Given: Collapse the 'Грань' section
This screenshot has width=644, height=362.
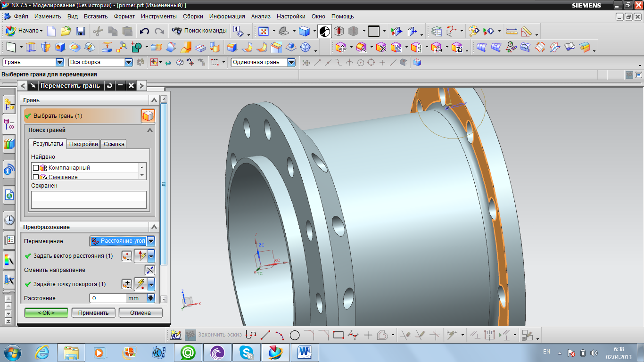Looking at the screenshot, I should coord(153,100).
